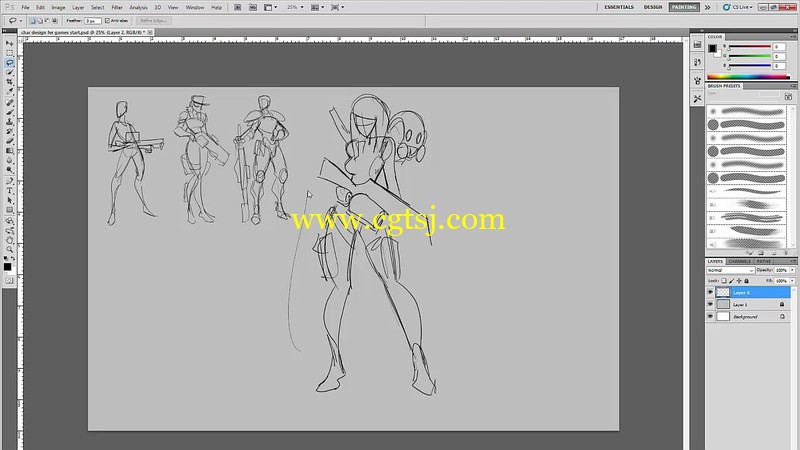Hide Layer 2 with its eye icon
800x450 pixels.
click(x=710, y=292)
